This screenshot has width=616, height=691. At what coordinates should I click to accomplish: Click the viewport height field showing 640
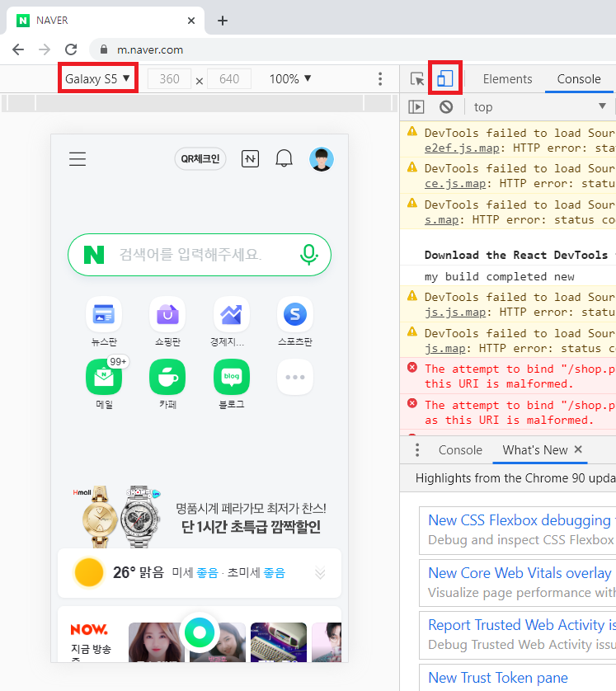[x=229, y=79]
